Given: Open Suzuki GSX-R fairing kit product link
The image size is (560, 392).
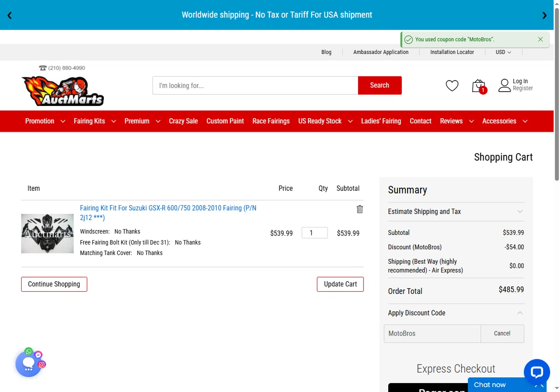Looking at the screenshot, I should (168, 213).
